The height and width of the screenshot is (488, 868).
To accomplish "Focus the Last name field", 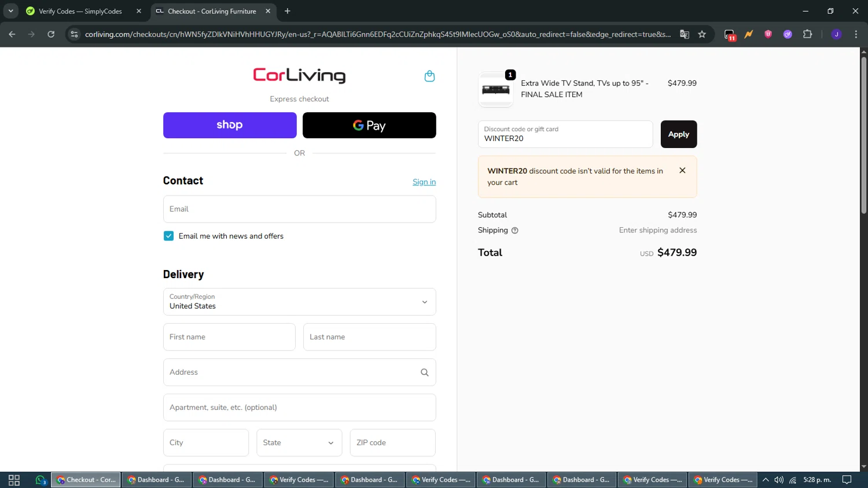I will coord(369,337).
